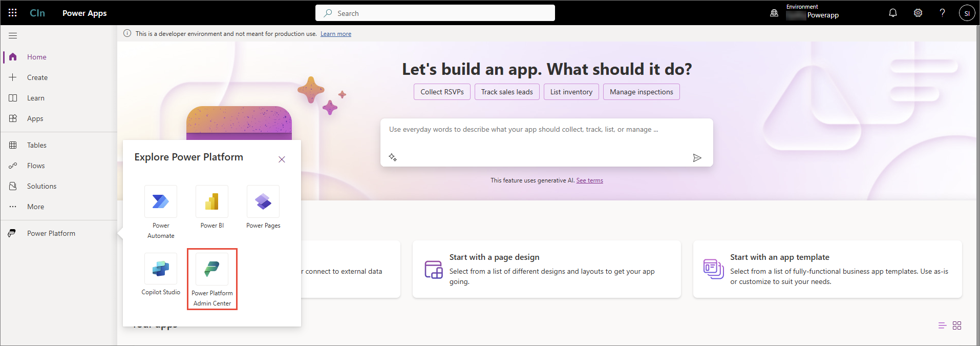The width and height of the screenshot is (980, 346).
Task: Click the Flows icon in sidebar
Action: pyautogui.click(x=13, y=166)
